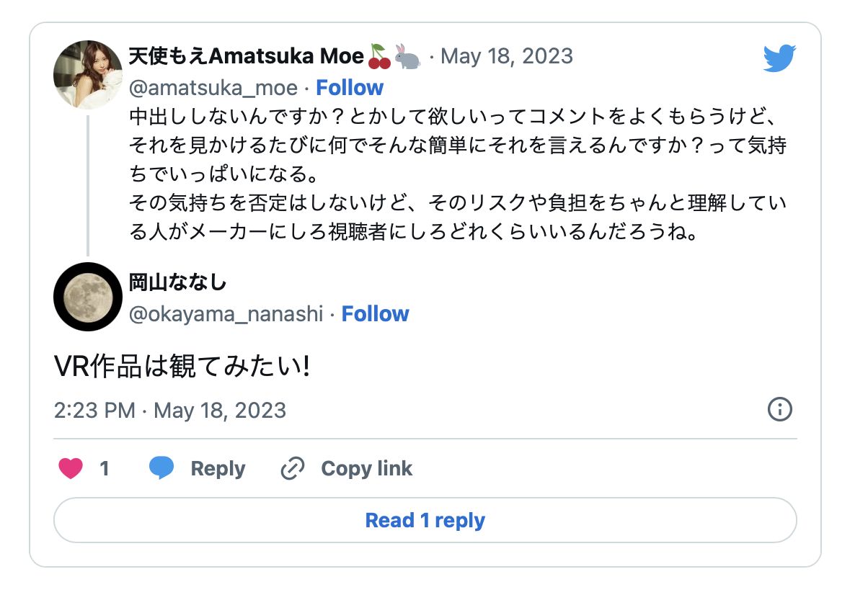868x595 pixels.
Task: Follow @okayama_nanashi
Action: coord(375,314)
